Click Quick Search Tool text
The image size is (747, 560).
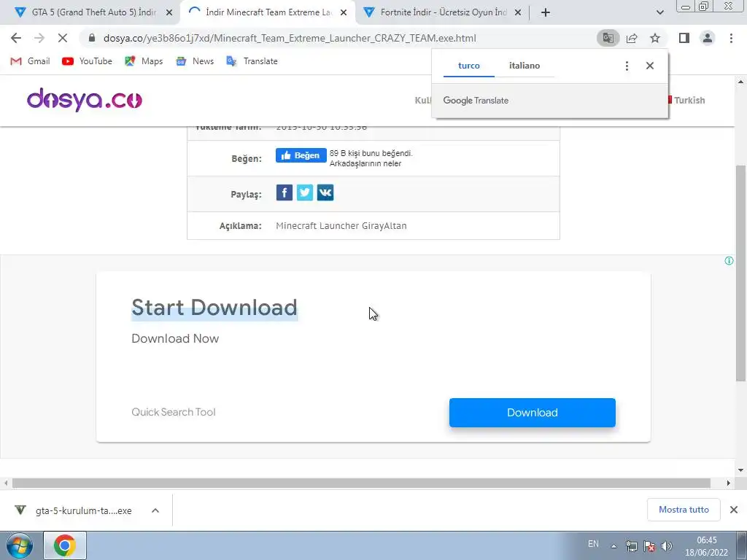[174, 412]
